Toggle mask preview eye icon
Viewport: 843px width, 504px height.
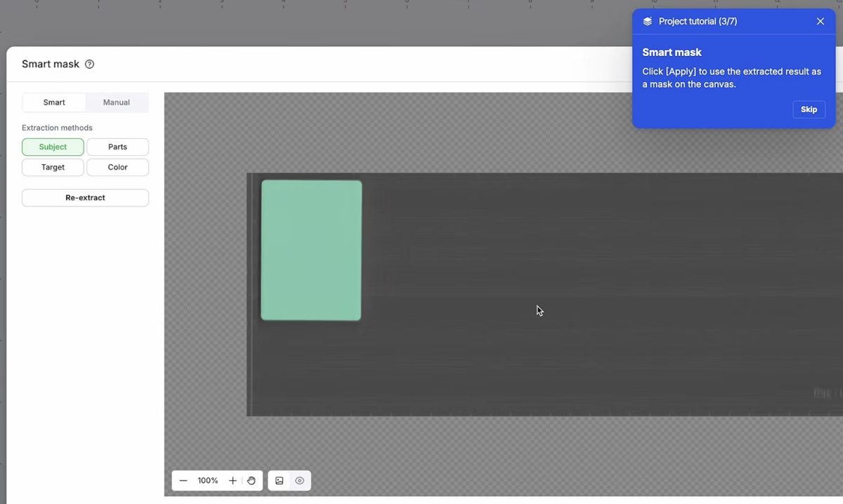pos(299,481)
